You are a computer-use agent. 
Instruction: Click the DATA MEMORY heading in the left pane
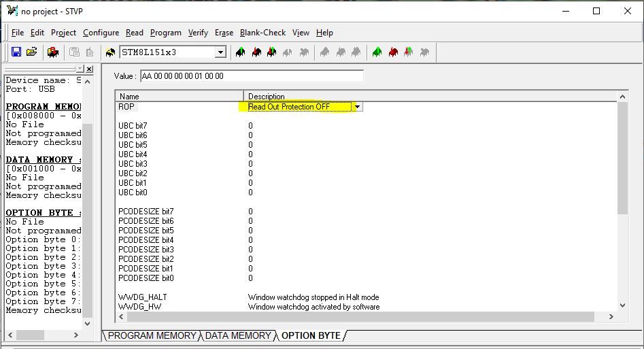(44, 159)
